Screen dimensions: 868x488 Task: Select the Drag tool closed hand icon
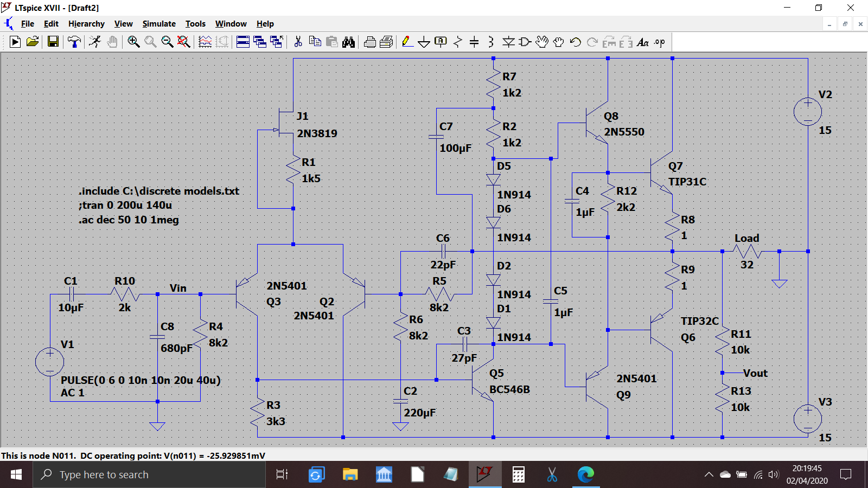[x=559, y=42]
